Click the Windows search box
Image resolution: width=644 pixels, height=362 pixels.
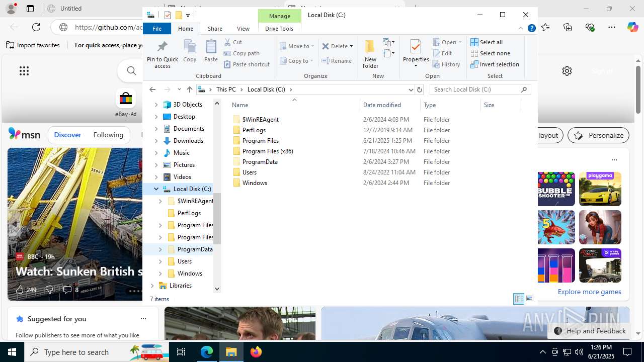click(x=97, y=352)
